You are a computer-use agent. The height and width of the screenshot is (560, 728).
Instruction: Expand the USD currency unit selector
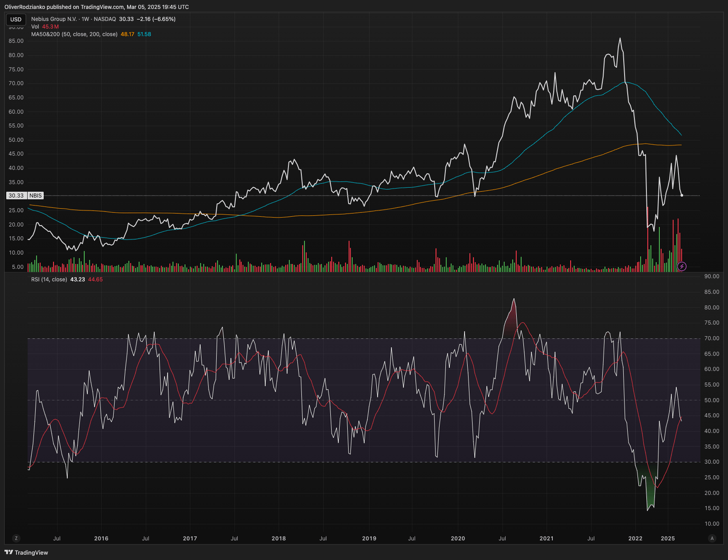(16, 19)
